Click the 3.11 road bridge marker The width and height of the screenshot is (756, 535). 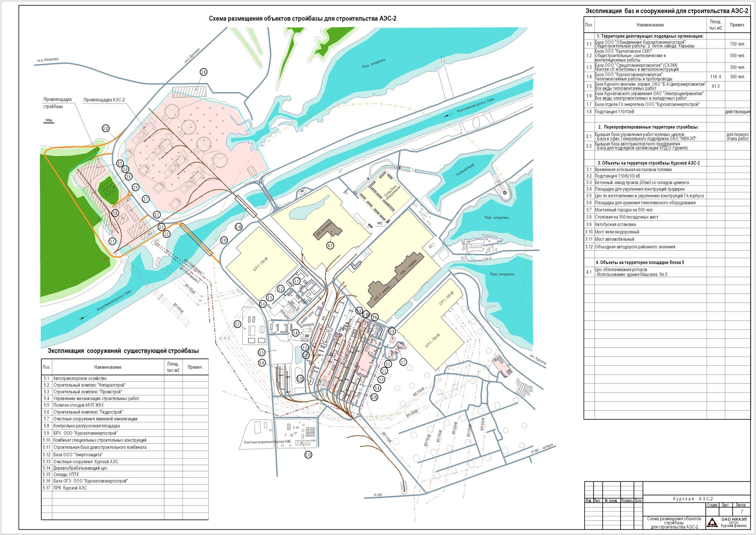pyautogui.click(x=224, y=241)
